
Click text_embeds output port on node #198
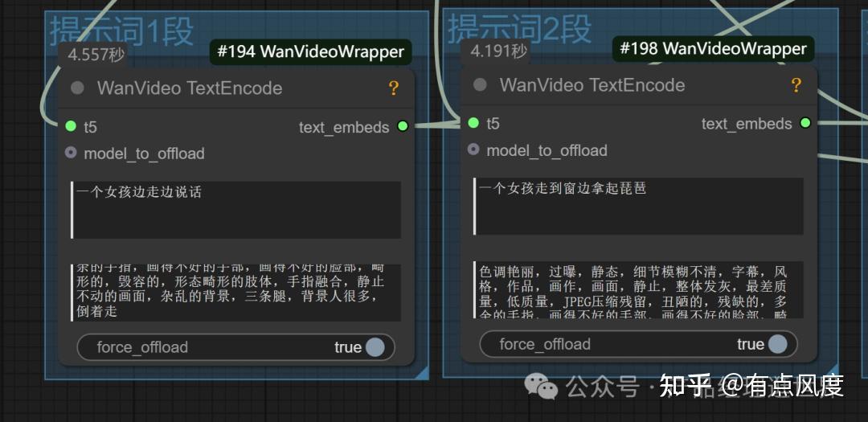(x=805, y=123)
